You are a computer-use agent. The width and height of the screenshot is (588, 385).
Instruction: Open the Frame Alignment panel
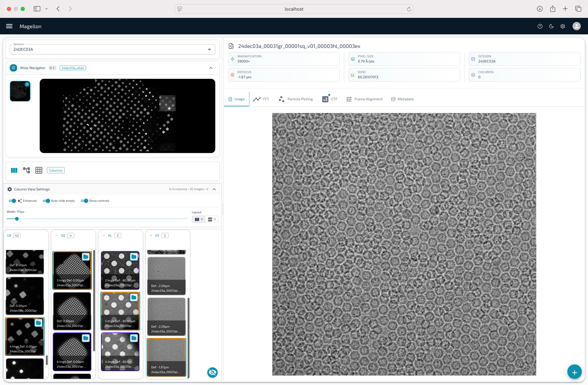tap(365, 99)
